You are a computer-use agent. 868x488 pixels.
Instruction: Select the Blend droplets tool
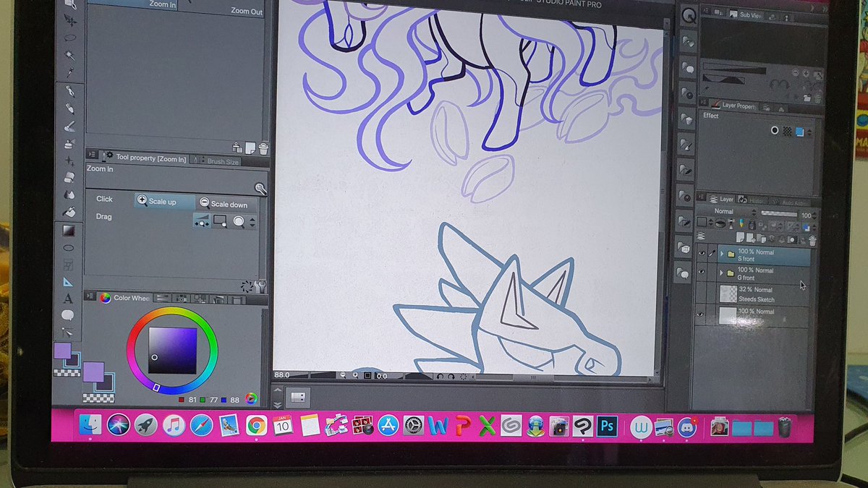(69, 194)
